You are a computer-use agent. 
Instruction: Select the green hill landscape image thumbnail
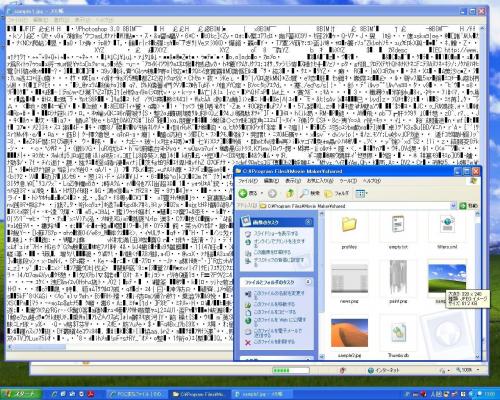pos(447,279)
